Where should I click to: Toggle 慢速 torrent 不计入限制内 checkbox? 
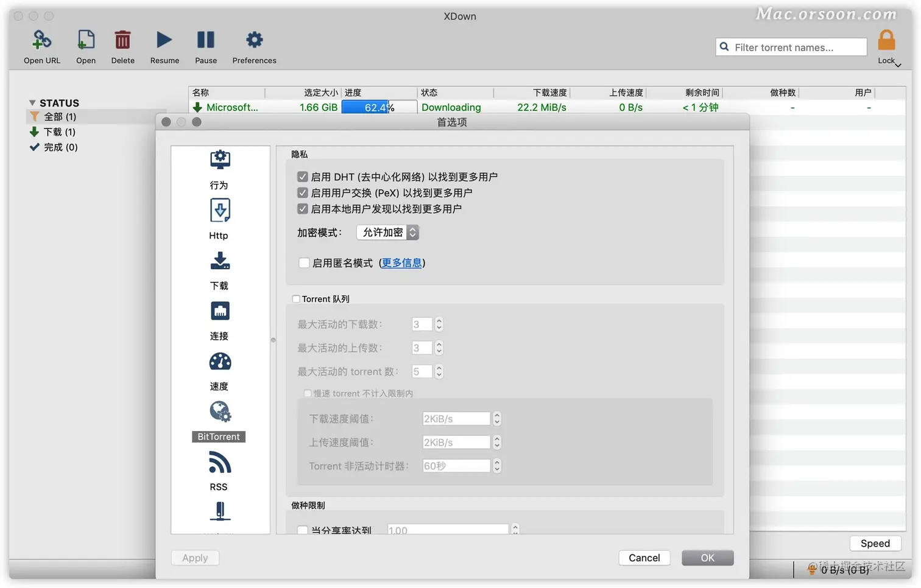[308, 393]
